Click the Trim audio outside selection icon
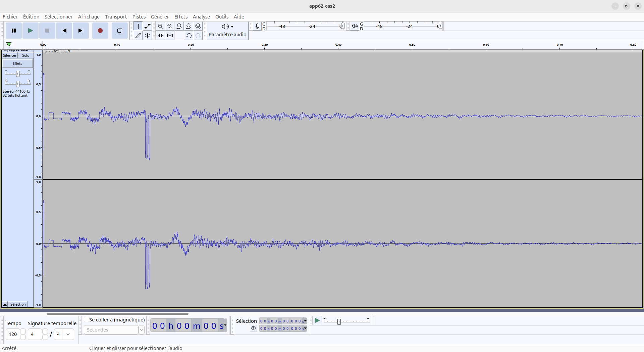 pyautogui.click(x=161, y=36)
